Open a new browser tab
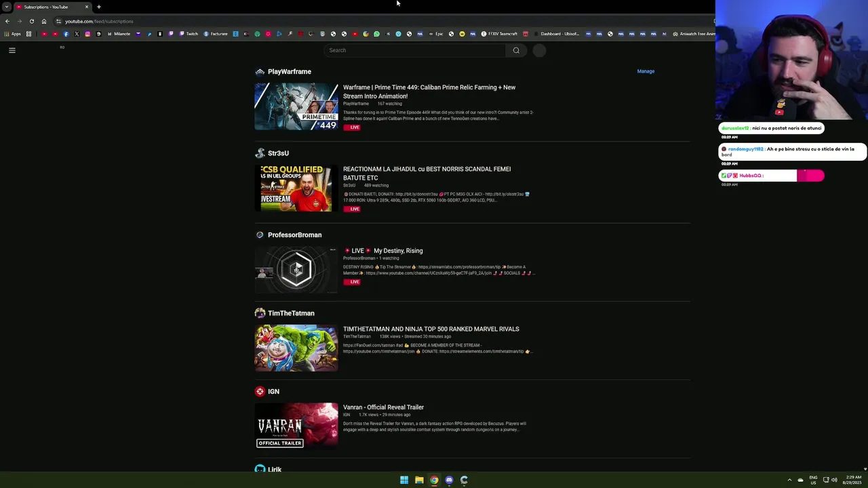The height and width of the screenshot is (488, 868). 98,7
